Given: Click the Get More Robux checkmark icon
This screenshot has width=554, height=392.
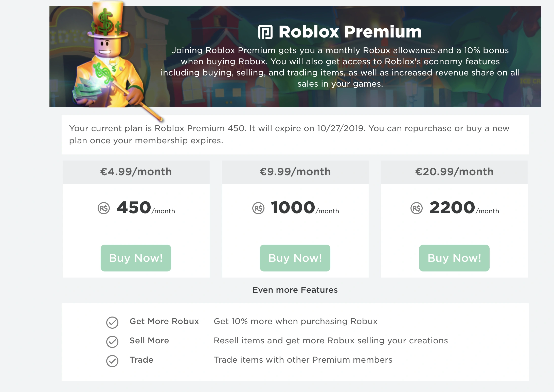Looking at the screenshot, I should [112, 322].
